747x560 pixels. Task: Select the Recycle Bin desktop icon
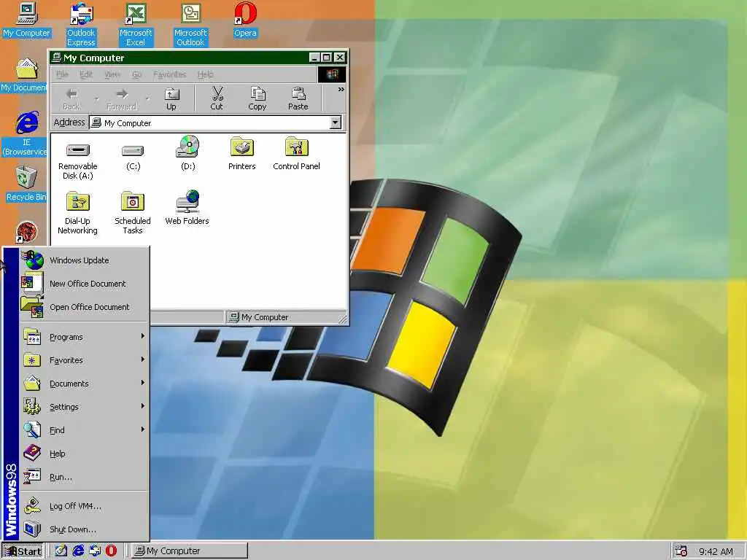[x=26, y=184]
